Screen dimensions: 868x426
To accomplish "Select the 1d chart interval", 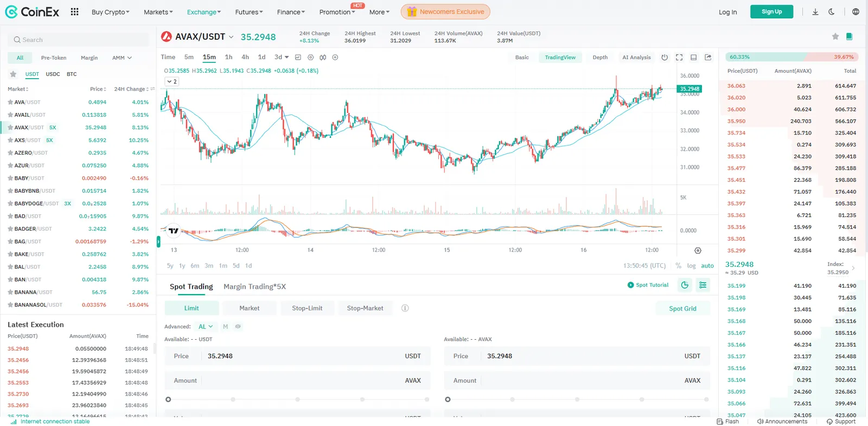I will coord(261,57).
